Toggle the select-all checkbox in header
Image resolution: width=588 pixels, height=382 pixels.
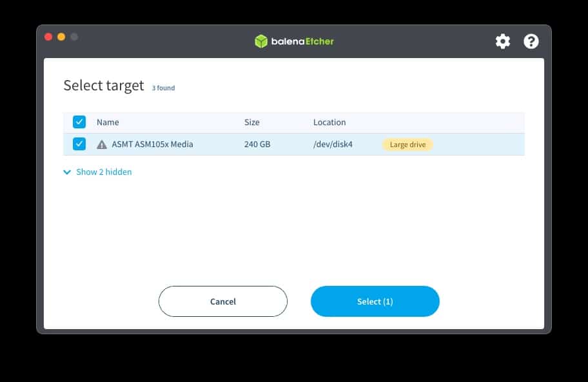tap(79, 122)
